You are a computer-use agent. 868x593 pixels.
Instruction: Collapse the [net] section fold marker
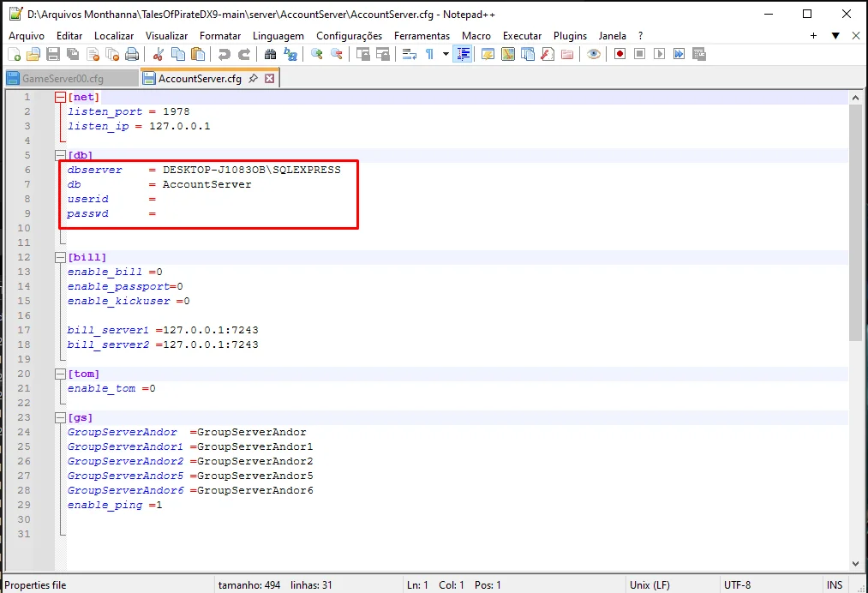[x=60, y=98]
